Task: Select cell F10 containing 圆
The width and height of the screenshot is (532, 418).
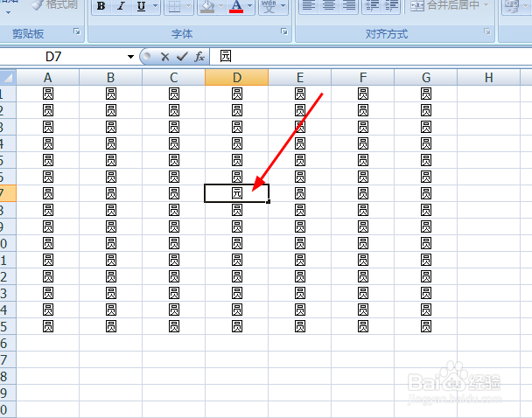Action: 363,243
